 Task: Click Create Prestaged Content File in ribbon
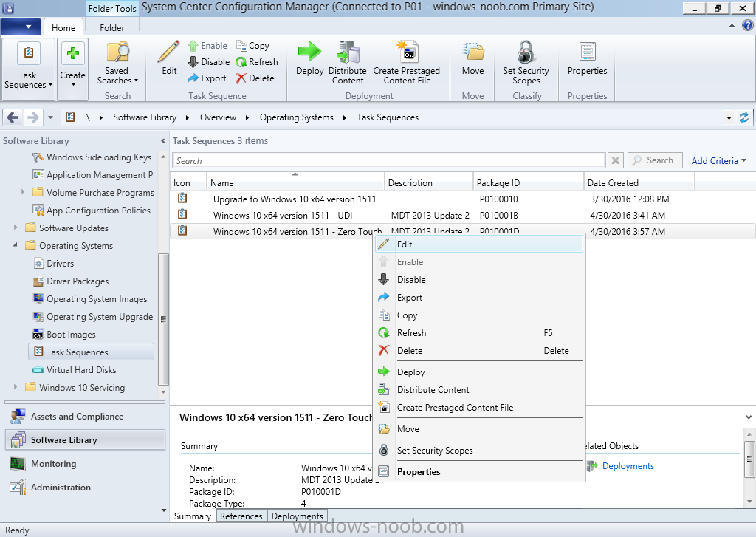[x=407, y=64]
